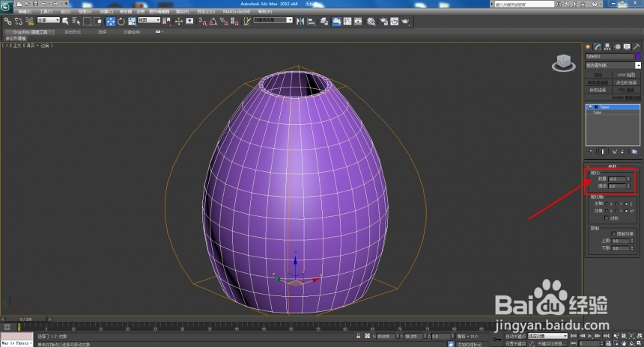Activate the Select and Move tool
The height and width of the screenshot is (347, 644).
(111, 22)
